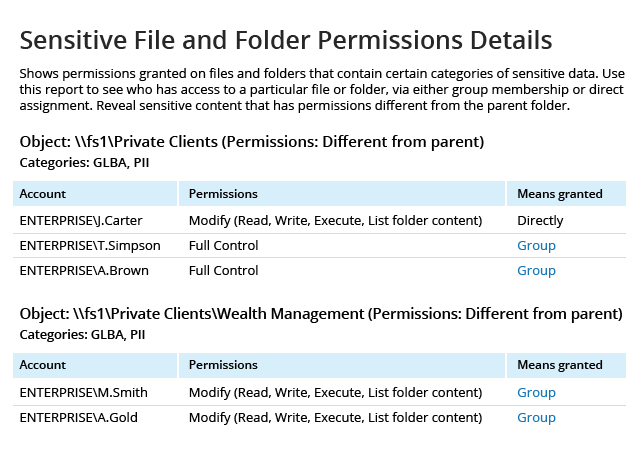Follow the Group link for A.Gold
The image size is (640, 450).
coord(536,417)
